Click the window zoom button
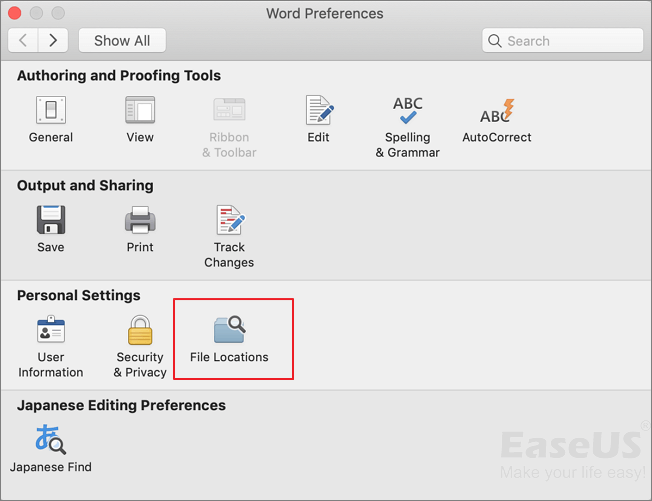 click(x=56, y=14)
